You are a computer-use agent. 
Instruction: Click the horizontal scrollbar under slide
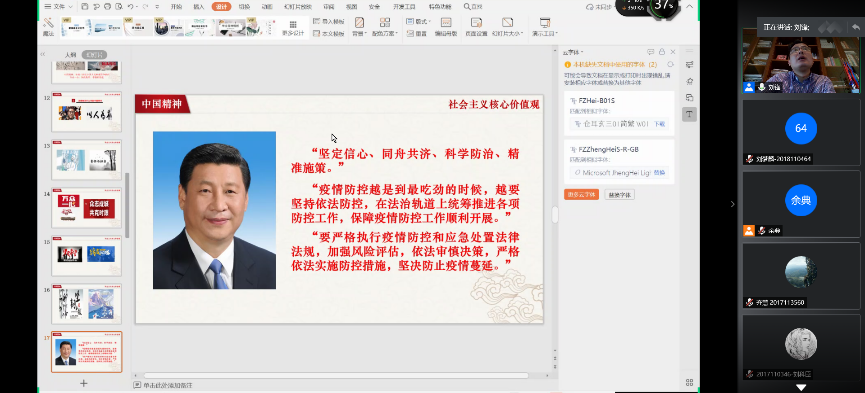click(x=336, y=375)
